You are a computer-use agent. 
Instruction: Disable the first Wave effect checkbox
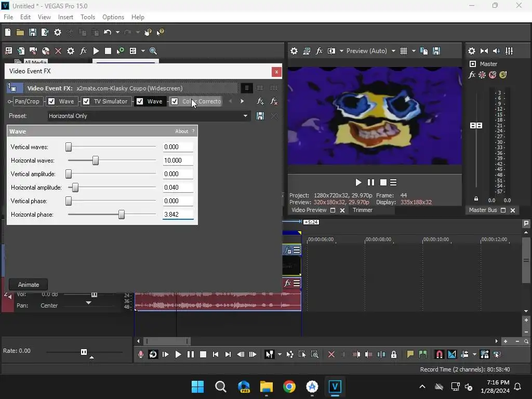[x=51, y=101]
